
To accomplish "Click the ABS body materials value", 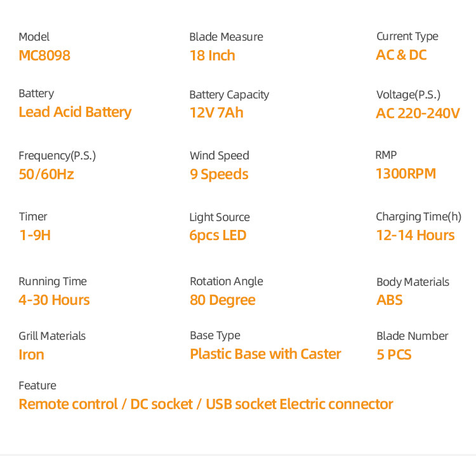I will point(390,300).
